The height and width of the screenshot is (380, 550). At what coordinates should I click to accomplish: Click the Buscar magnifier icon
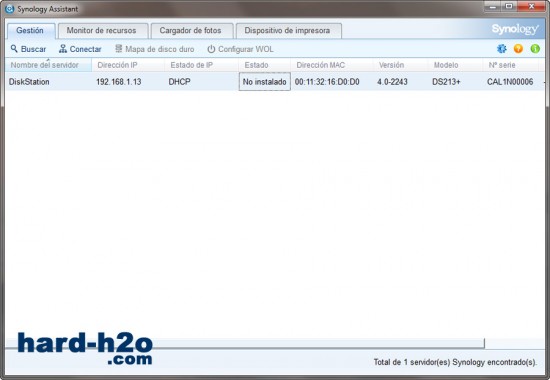point(14,49)
